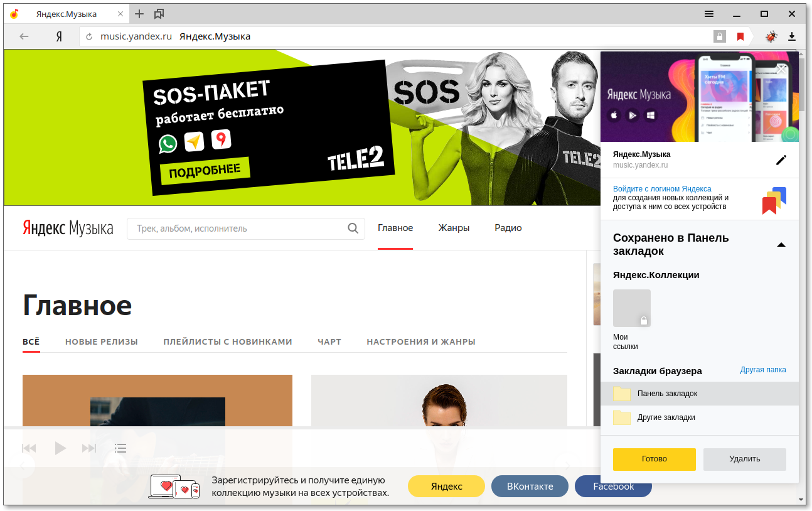Collapse the 'Сохранено в Панель закладок' section
812x511 pixels.
click(781, 245)
